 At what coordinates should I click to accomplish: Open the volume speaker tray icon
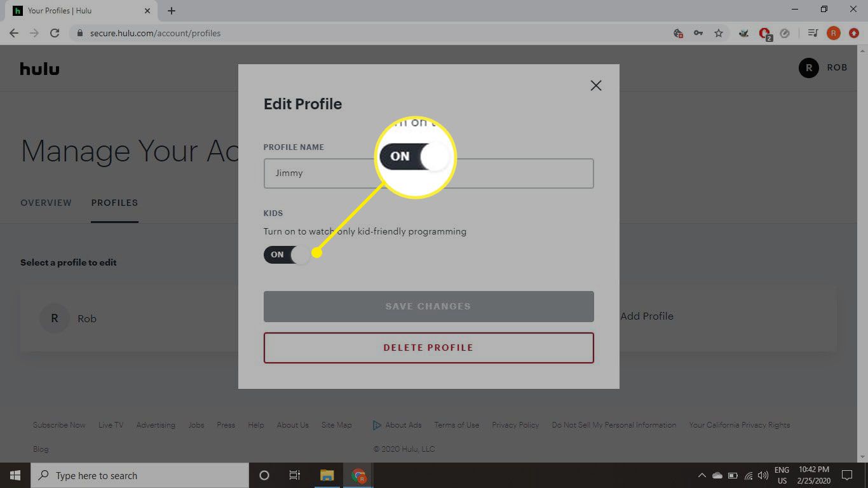click(x=763, y=475)
